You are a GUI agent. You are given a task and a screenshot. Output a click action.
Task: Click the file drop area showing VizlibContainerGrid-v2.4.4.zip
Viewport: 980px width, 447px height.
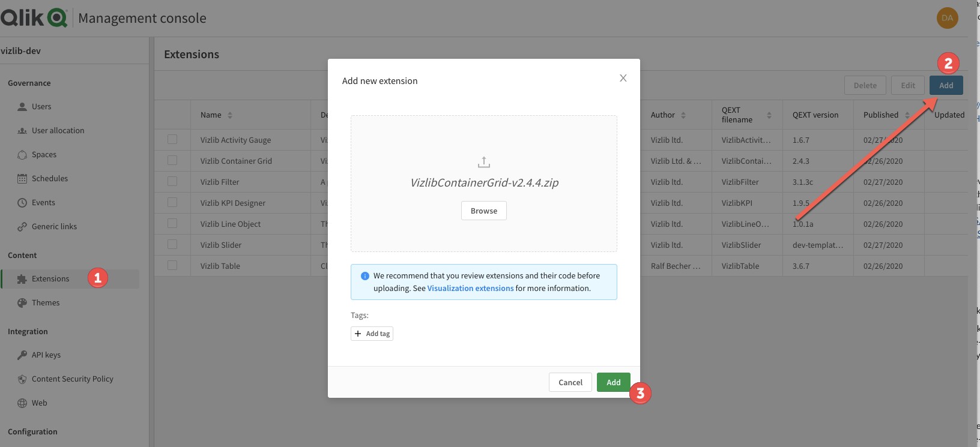coord(484,184)
